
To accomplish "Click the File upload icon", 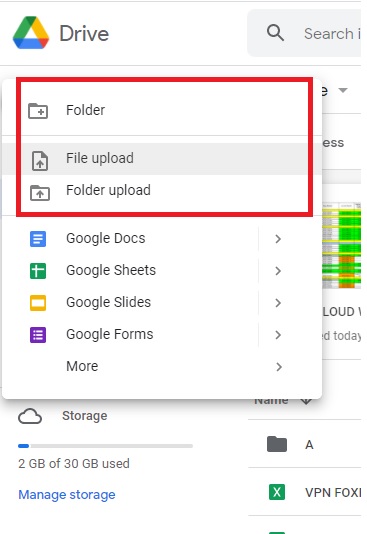I will coord(40,160).
